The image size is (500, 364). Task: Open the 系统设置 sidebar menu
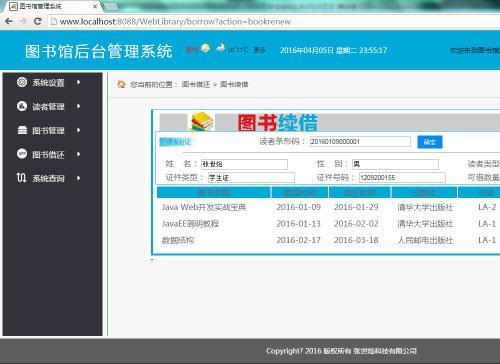49,82
